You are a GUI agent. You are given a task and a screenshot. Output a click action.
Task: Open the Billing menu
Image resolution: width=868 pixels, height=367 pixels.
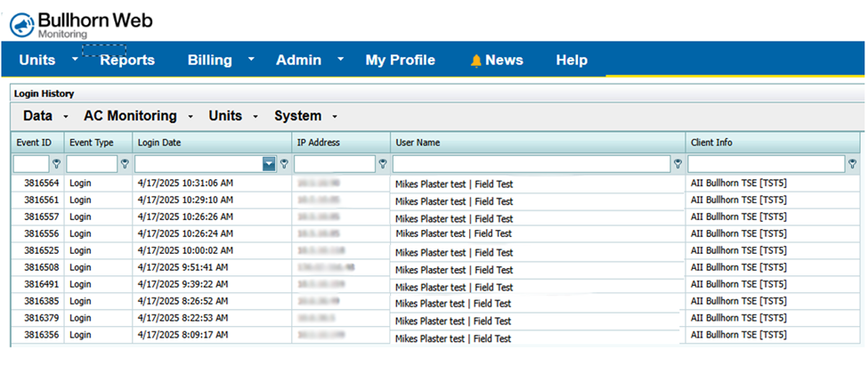click(210, 61)
